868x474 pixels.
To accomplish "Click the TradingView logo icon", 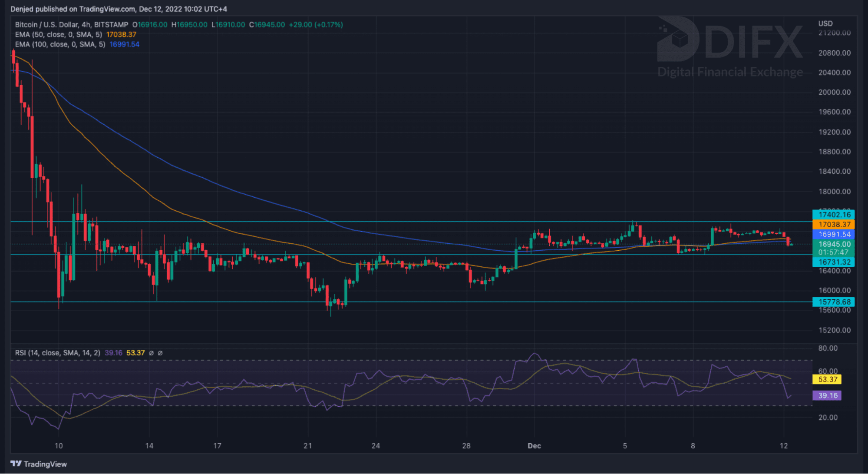I will tap(16, 464).
